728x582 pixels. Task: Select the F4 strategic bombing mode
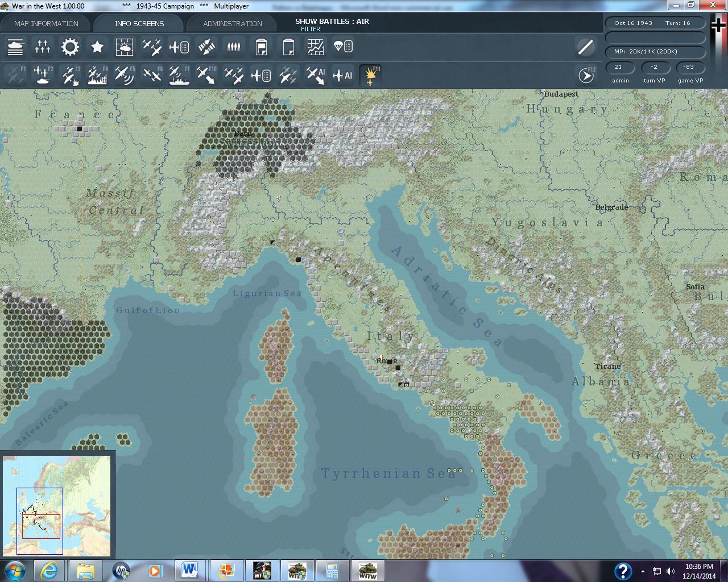pyautogui.click(x=97, y=75)
